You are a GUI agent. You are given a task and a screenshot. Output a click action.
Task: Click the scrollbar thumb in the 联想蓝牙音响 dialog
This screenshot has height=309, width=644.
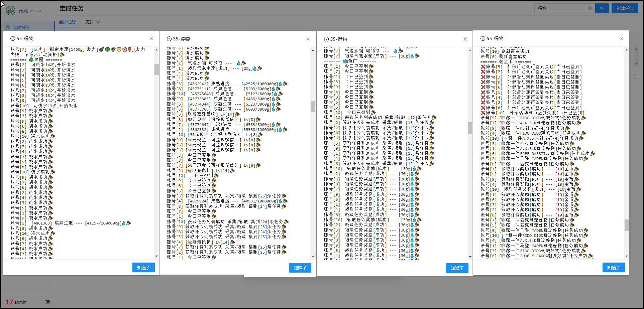point(313,107)
